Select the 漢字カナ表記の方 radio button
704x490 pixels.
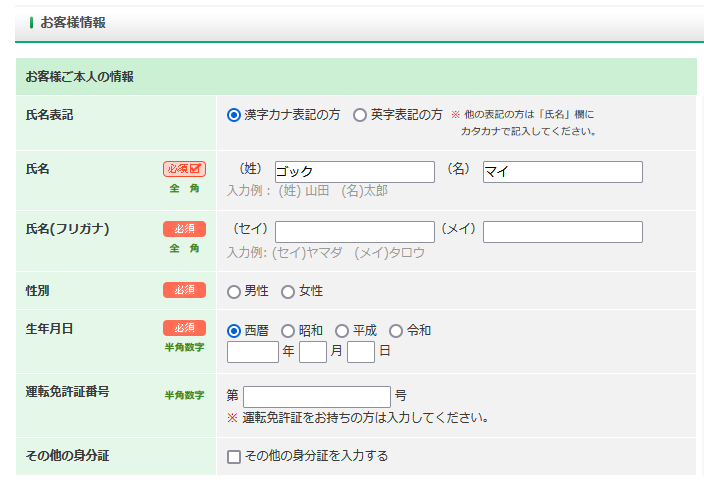coord(234,115)
